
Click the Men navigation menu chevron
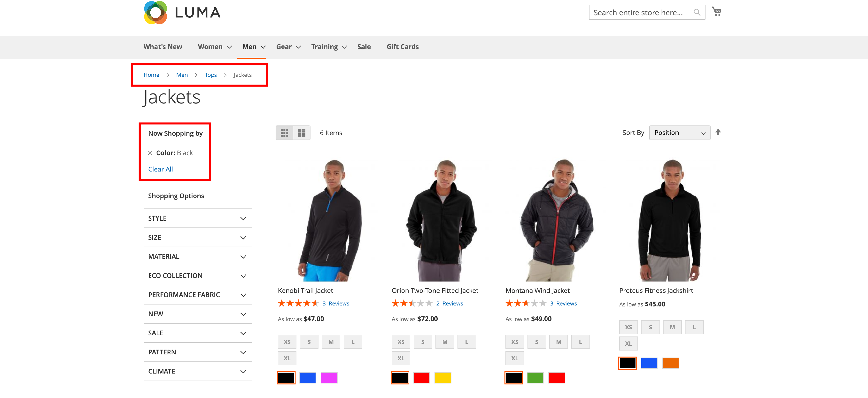coord(262,47)
